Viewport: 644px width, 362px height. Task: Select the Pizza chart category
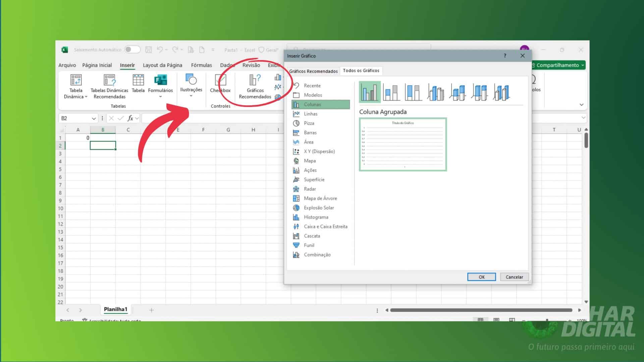coord(309,123)
